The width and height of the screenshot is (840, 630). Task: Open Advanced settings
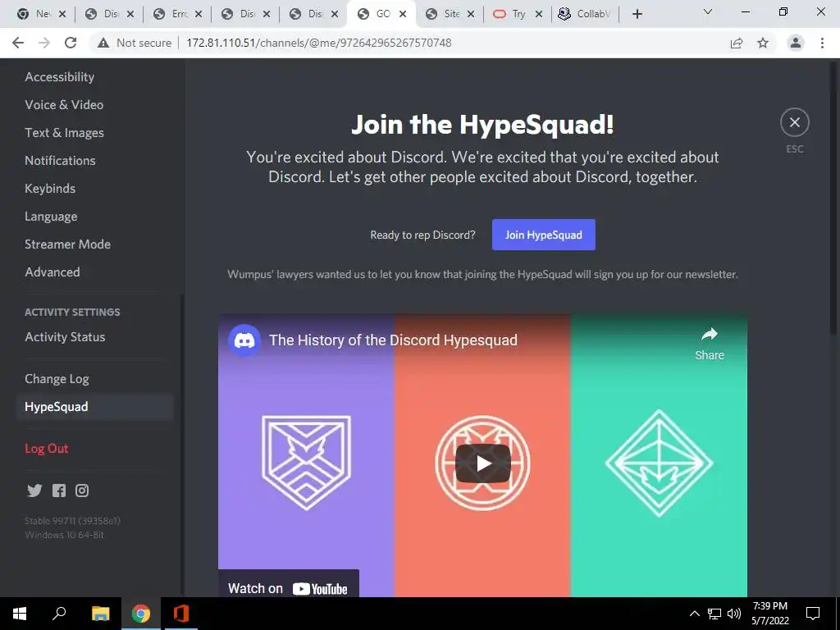click(52, 272)
